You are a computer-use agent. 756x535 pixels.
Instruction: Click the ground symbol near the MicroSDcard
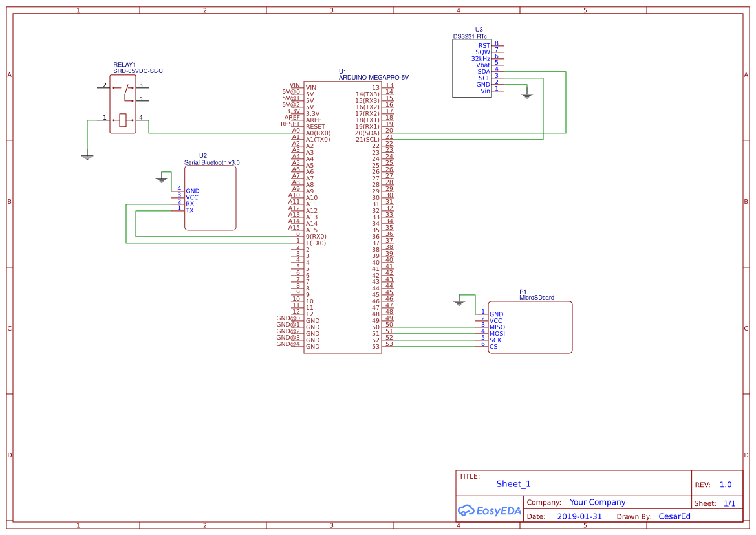[x=459, y=301]
